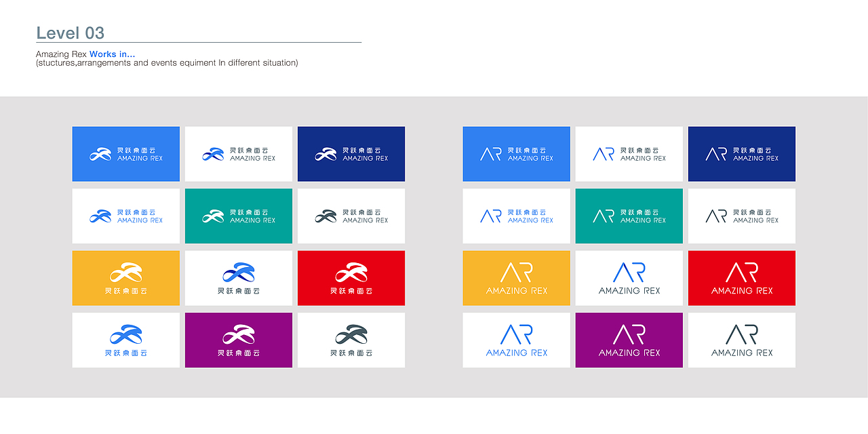Select white card, stacked blue ribbon, dark Chinese text
The image size is (868, 434).
click(x=239, y=278)
